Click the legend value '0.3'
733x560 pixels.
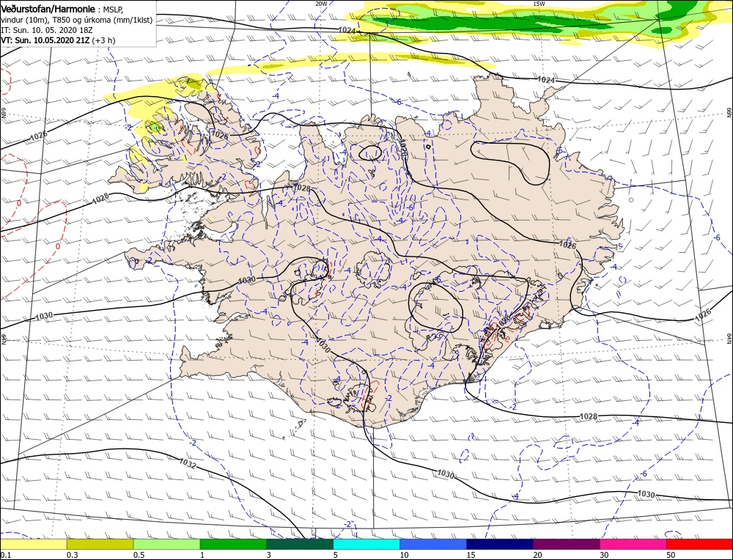tap(73, 555)
